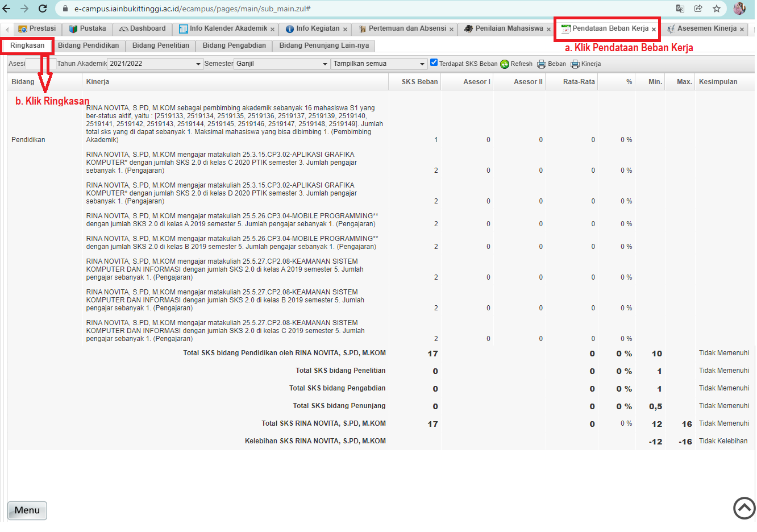Viewport: 757px width, 532px height.
Task: Click the browser translate page icon
Action: pyautogui.click(x=680, y=9)
